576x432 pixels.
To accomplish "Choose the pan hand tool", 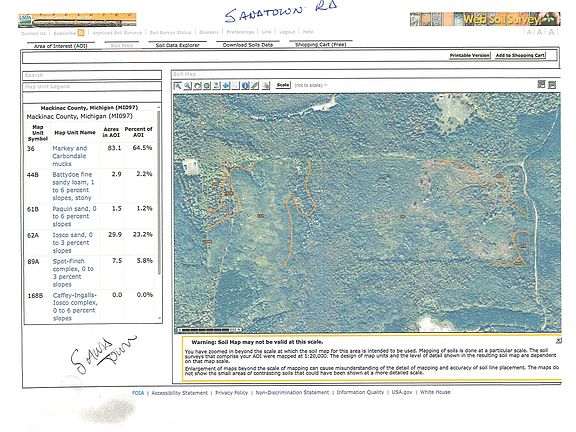I will pyautogui.click(x=197, y=86).
